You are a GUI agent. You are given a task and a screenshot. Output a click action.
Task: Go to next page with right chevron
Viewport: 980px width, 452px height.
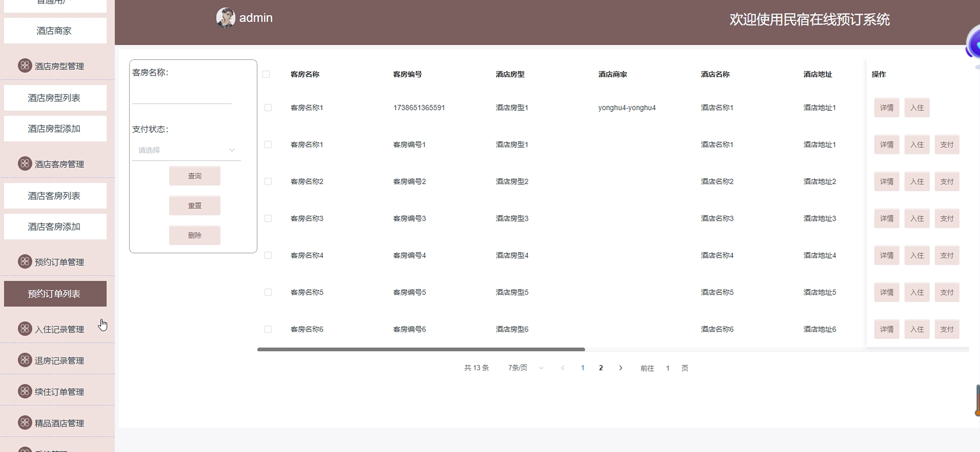[621, 368]
